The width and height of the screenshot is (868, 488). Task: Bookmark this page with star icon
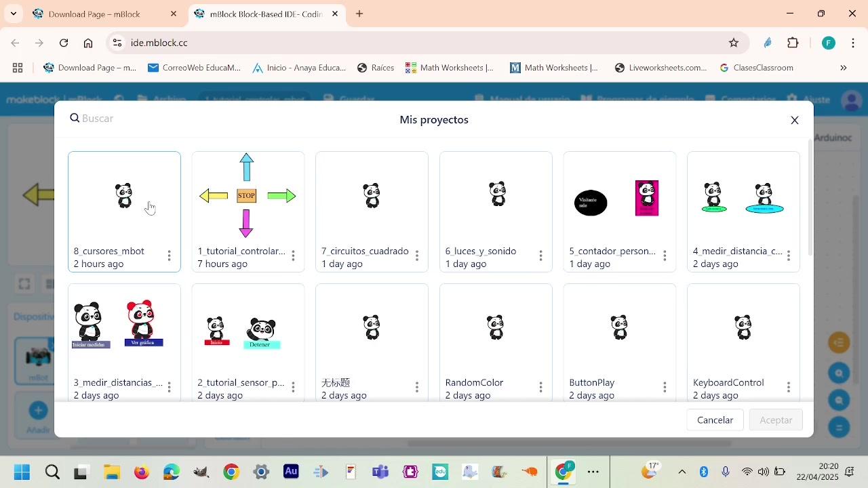pyautogui.click(x=734, y=43)
